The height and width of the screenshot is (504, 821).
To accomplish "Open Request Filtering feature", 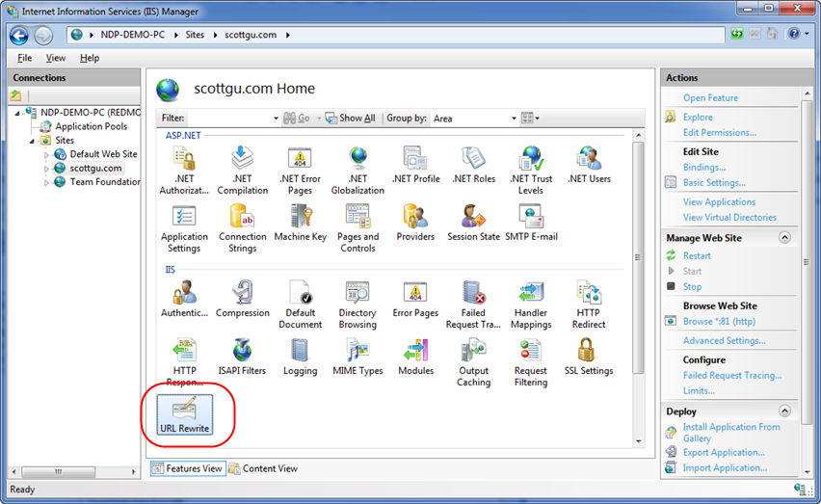I will click(531, 362).
